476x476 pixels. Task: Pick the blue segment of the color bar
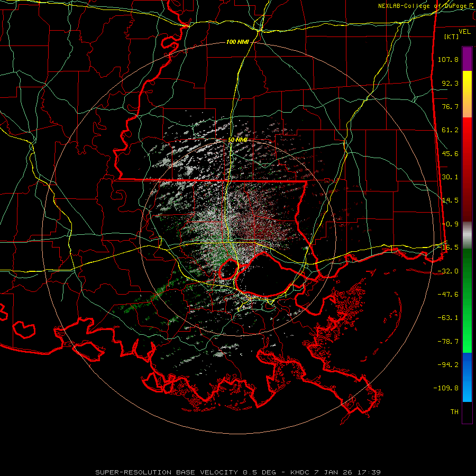[x=467, y=377]
